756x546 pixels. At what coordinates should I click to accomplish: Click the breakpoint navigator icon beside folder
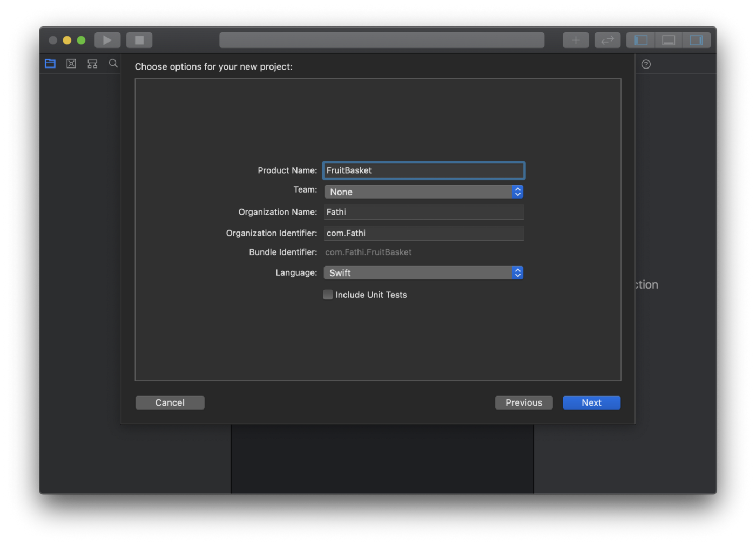tap(71, 63)
